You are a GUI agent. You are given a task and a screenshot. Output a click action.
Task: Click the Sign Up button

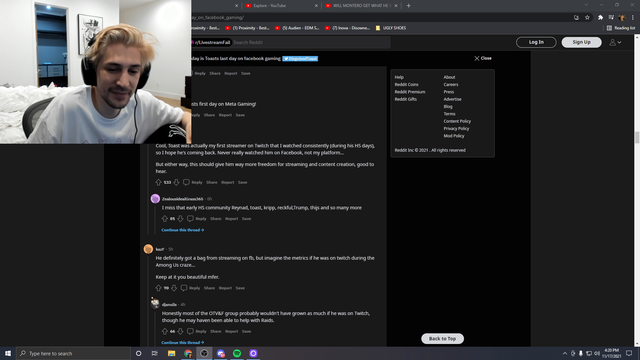581,42
